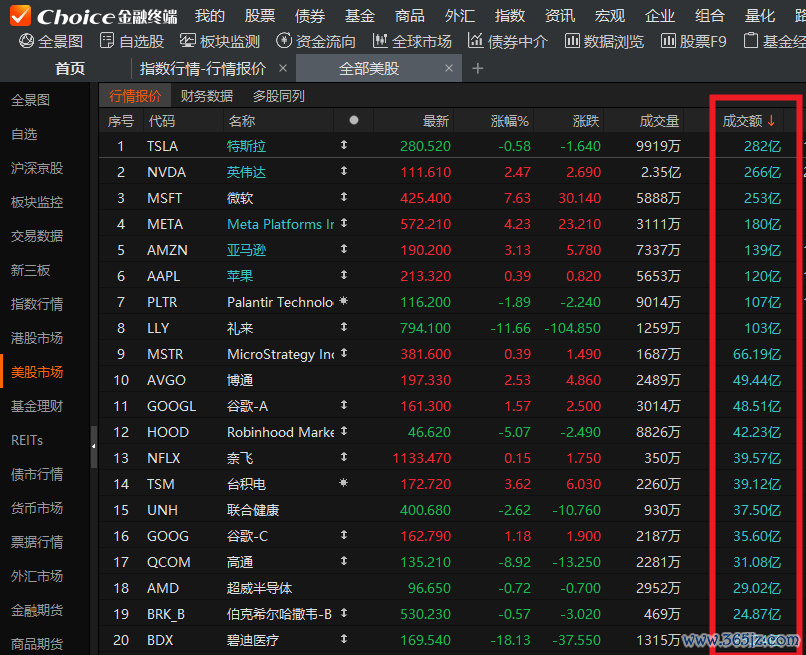The width and height of the screenshot is (806, 655).
Task: Click the dot column header icon
Action: point(354,120)
